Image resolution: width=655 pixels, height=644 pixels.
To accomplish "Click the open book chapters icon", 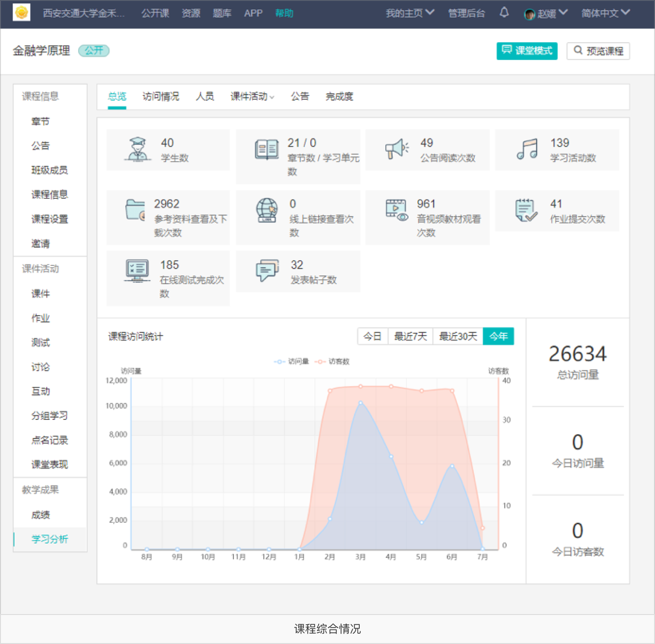I will click(x=267, y=150).
